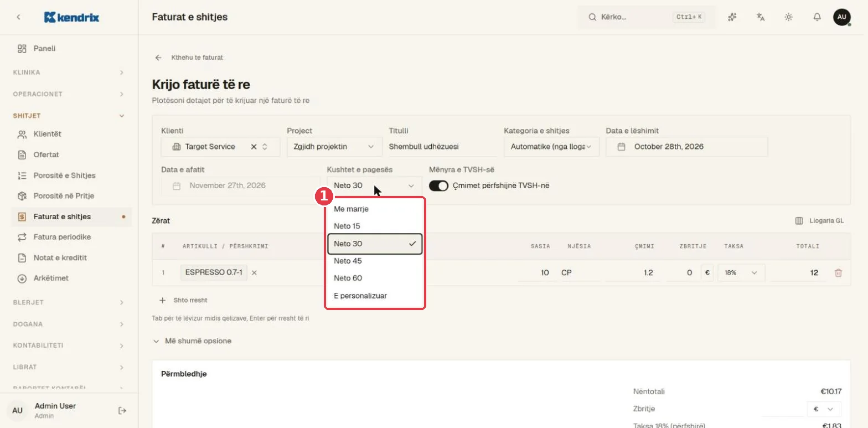Click the Titulli field Shembull udhëzuesi
The image size is (868, 428).
click(x=442, y=147)
